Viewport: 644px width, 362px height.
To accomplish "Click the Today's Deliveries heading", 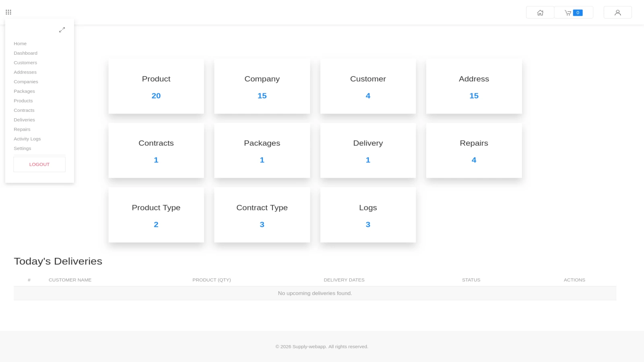I will coord(58,261).
